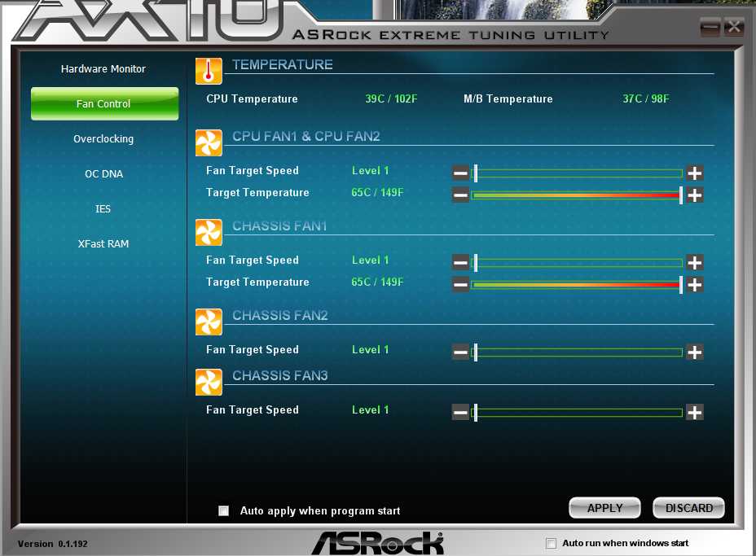Minimize the ASRock tuning utility window
Screen dimensions: 756x556
(710, 27)
